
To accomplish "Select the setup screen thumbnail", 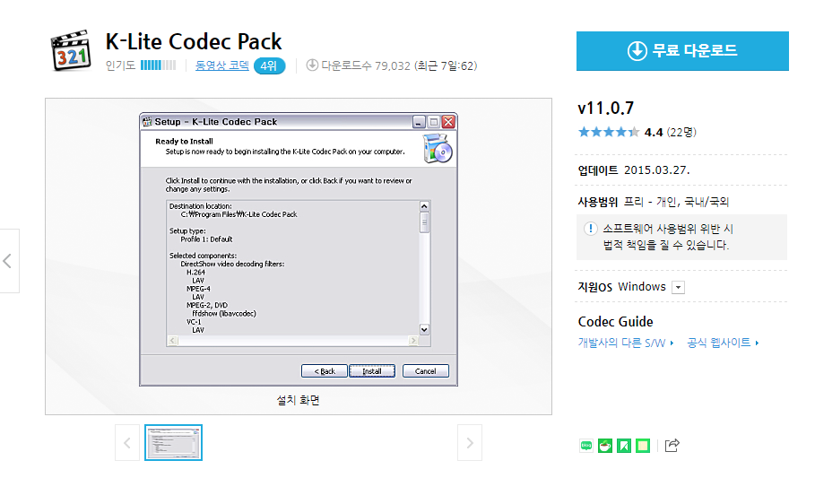I will (174, 443).
